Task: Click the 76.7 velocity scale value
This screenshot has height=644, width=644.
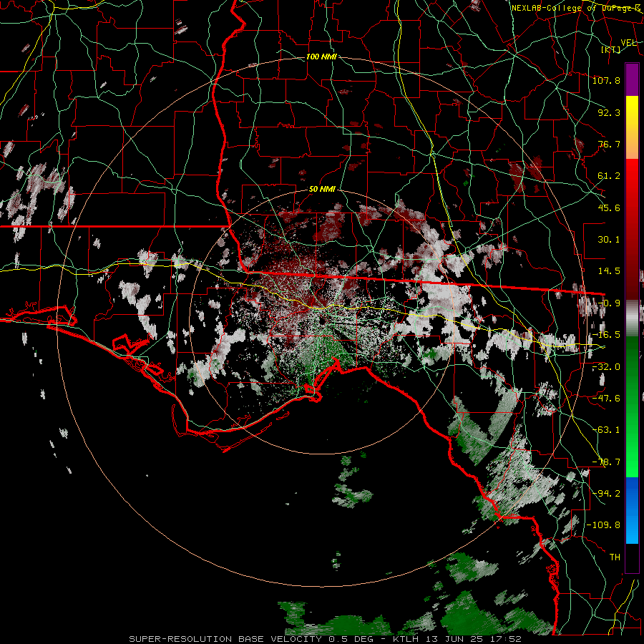Action: (609, 144)
